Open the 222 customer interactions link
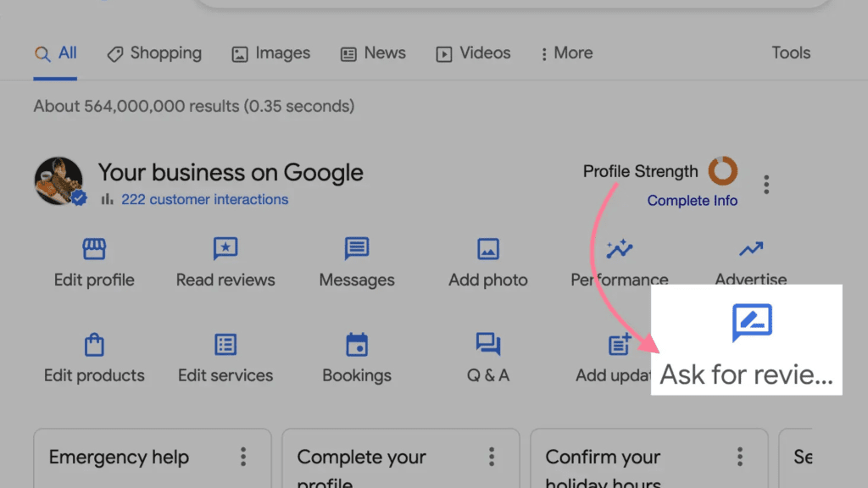Image resolution: width=868 pixels, height=488 pixels. coord(204,200)
